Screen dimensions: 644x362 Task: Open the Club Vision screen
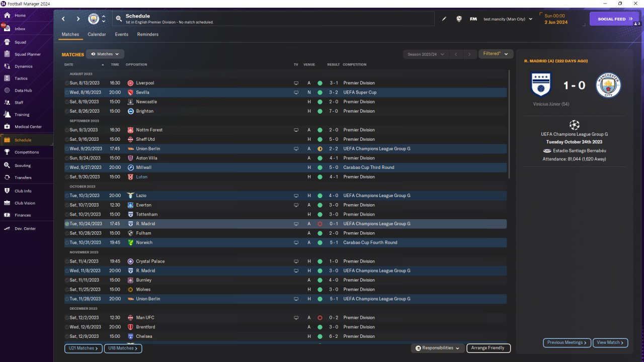click(x=25, y=203)
